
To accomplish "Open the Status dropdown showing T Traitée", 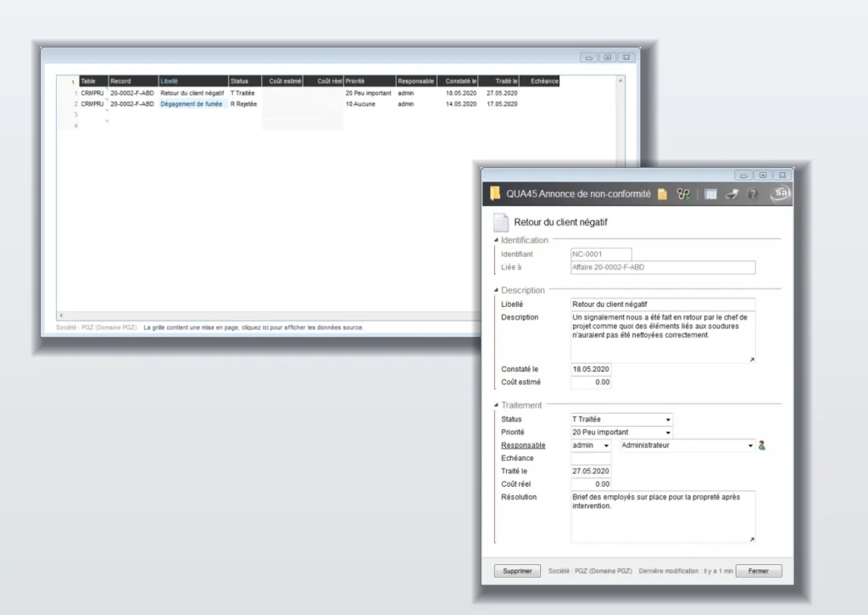I will pyautogui.click(x=668, y=419).
